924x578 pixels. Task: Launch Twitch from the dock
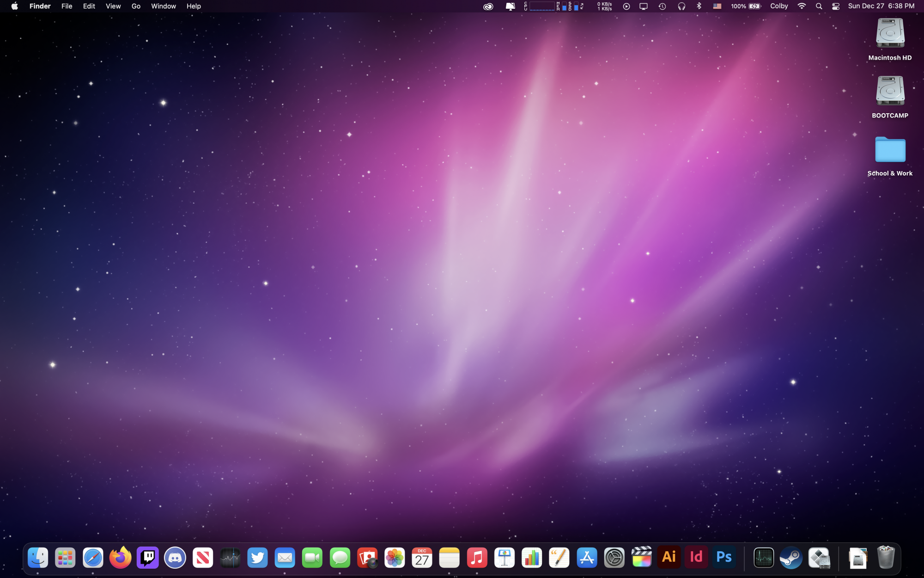tap(148, 558)
